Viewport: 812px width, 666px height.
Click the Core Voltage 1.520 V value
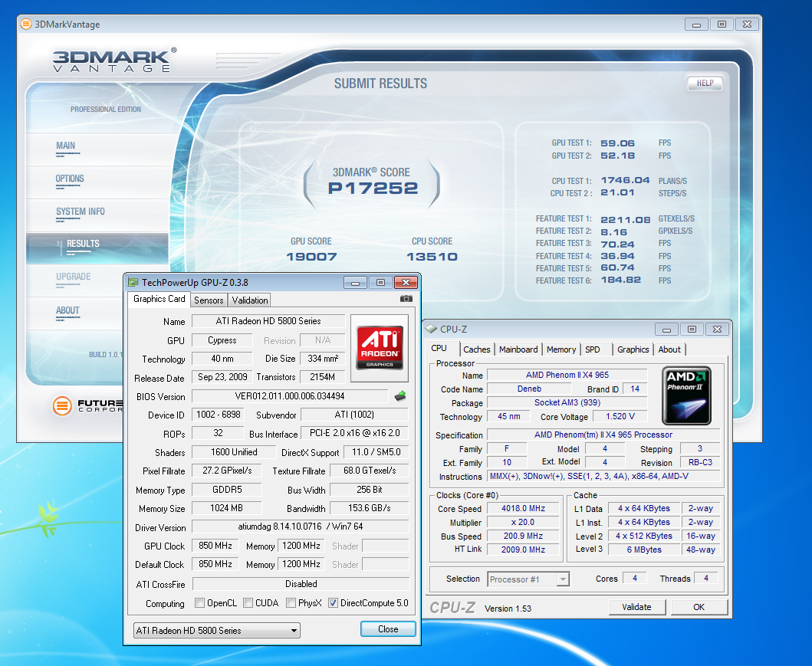click(x=620, y=416)
